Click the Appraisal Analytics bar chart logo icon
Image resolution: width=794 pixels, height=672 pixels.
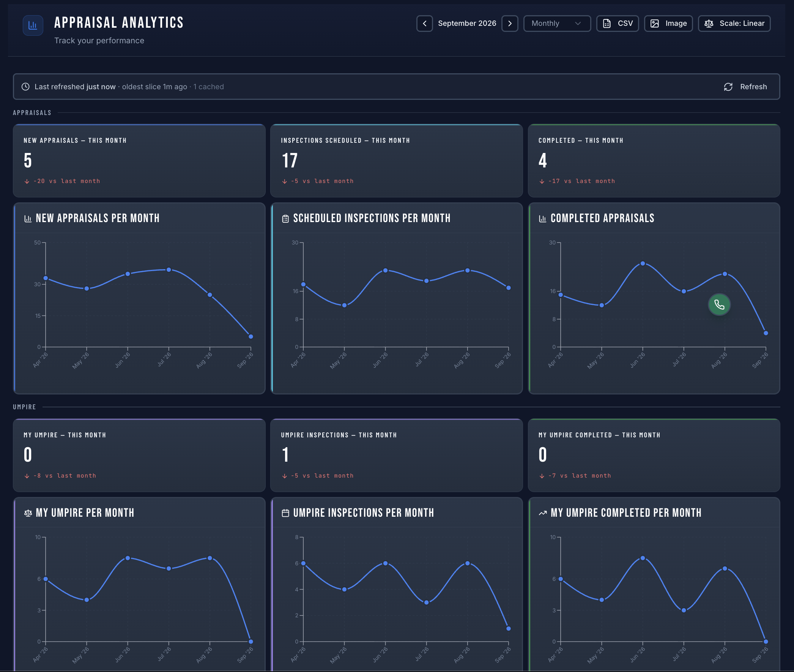click(33, 25)
